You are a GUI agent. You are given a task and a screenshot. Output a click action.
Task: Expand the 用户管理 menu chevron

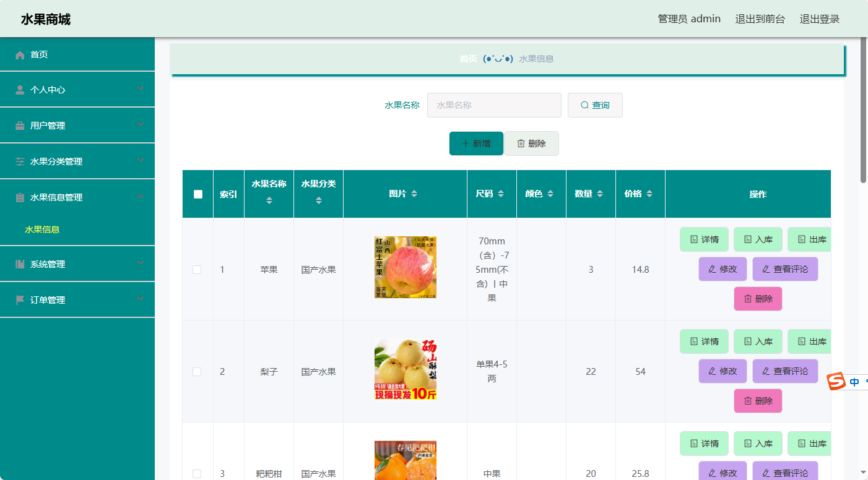click(141, 124)
